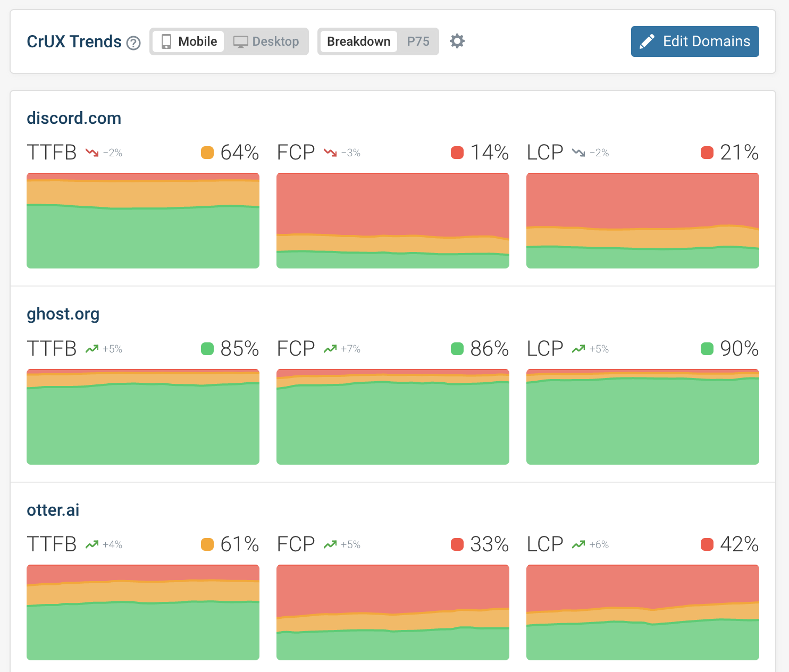Open the otter.ai LCP trend chart
Viewport: 789px width, 672px height.
643,612
